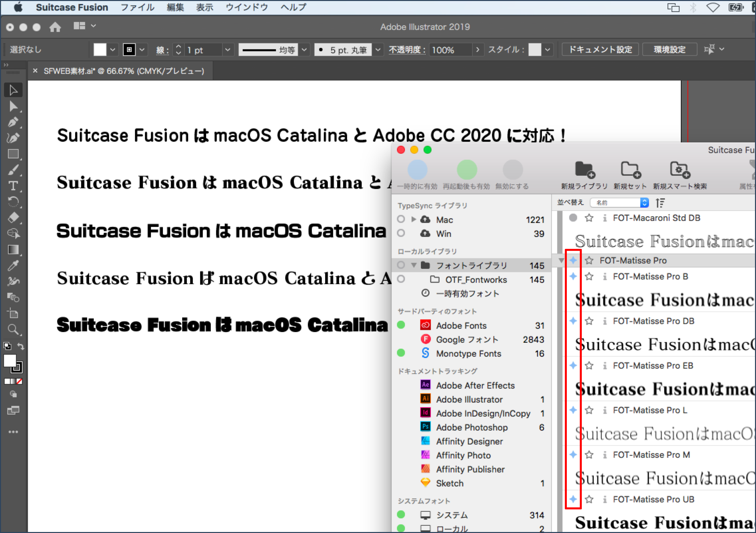Select Sketch document tracking entry

(x=450, y=483)
